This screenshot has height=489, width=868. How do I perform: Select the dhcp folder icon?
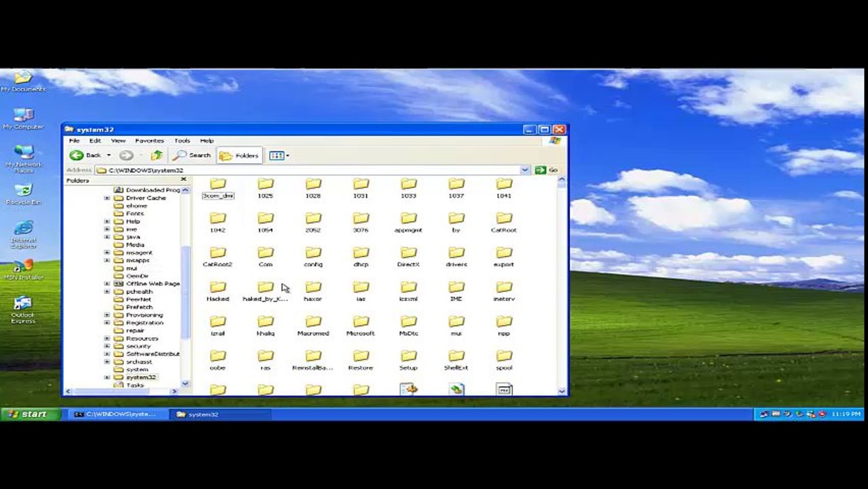click(x=361, y=253)
